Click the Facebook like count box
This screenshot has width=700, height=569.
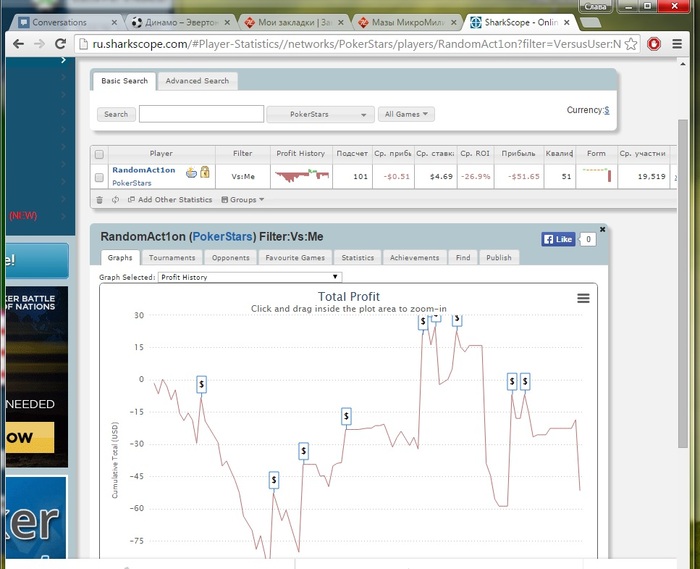click(588, 239)
